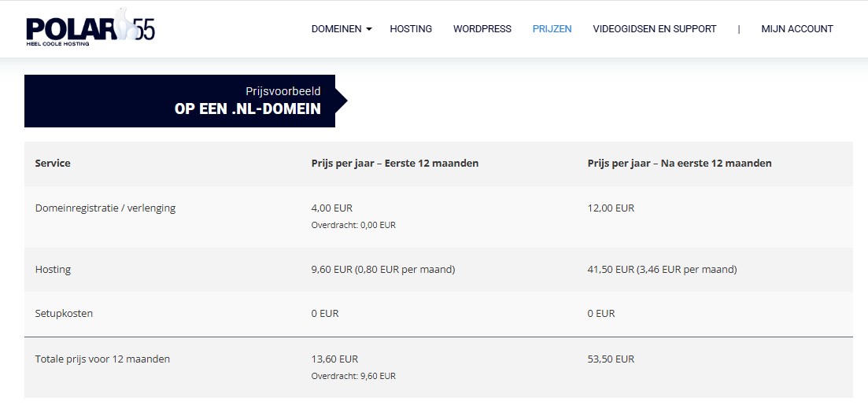Click the Polar55 logo
Viewport: 868px width, 405px height.
(x=90, y=27)
